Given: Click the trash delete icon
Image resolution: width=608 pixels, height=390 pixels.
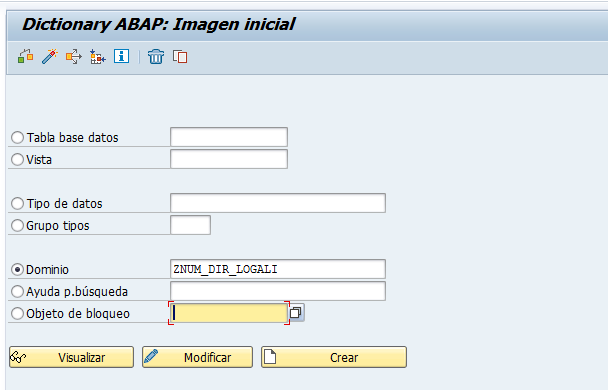Looking at the screenshot, I should coord(156,56).
